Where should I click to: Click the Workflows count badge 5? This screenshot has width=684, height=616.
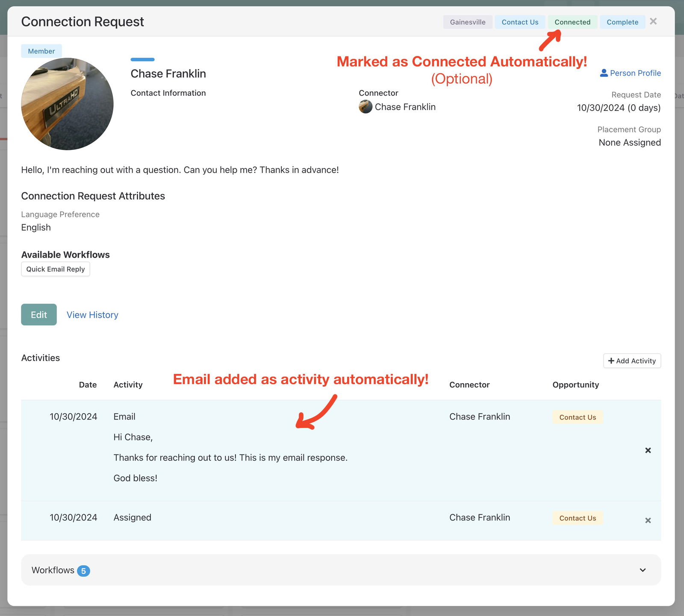pos(83,571)
